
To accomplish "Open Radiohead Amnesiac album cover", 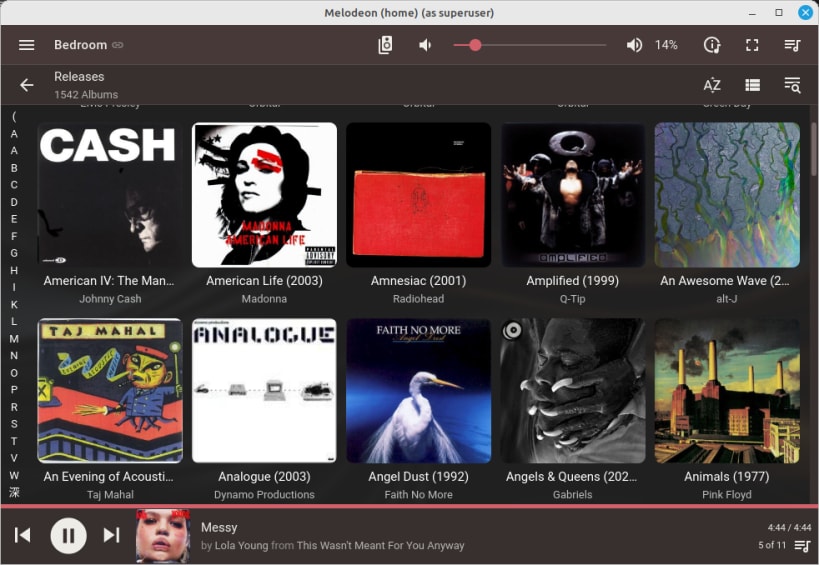I will 418,195.
